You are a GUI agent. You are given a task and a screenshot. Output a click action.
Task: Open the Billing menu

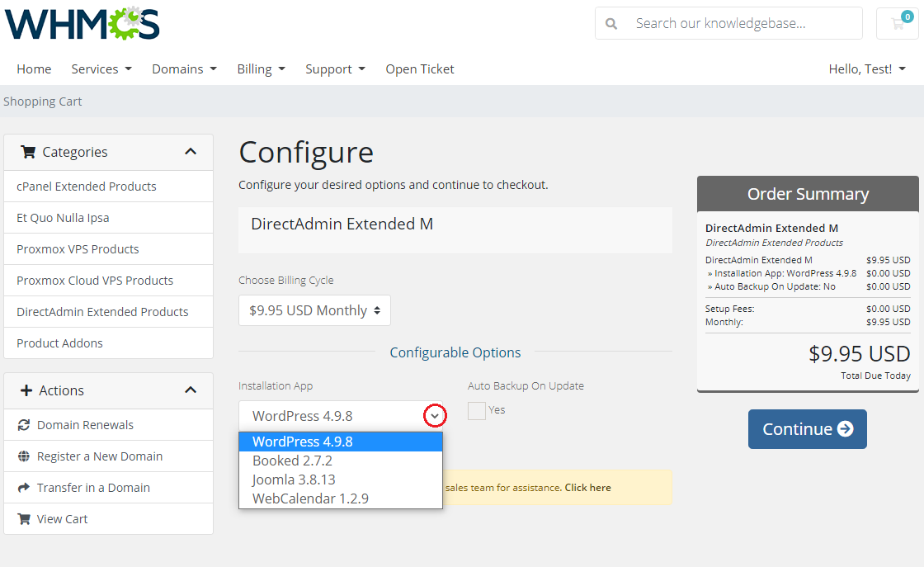pos(261,69)
